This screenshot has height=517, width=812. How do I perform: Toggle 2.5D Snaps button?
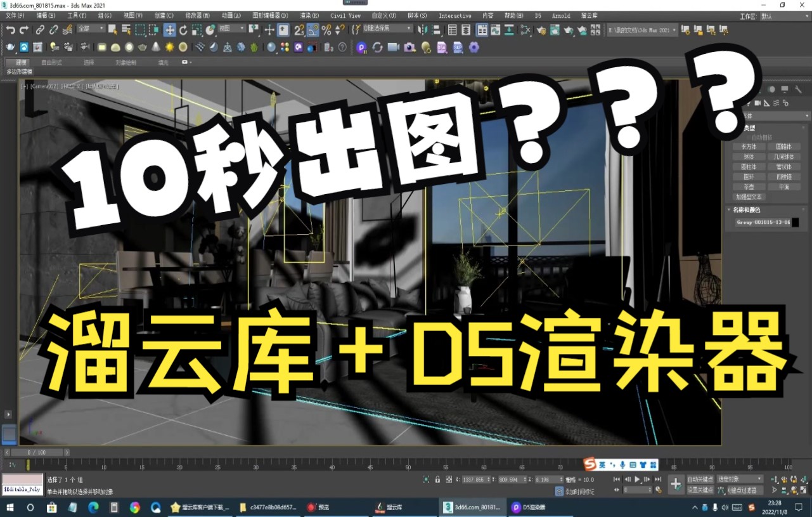point(299,29)
